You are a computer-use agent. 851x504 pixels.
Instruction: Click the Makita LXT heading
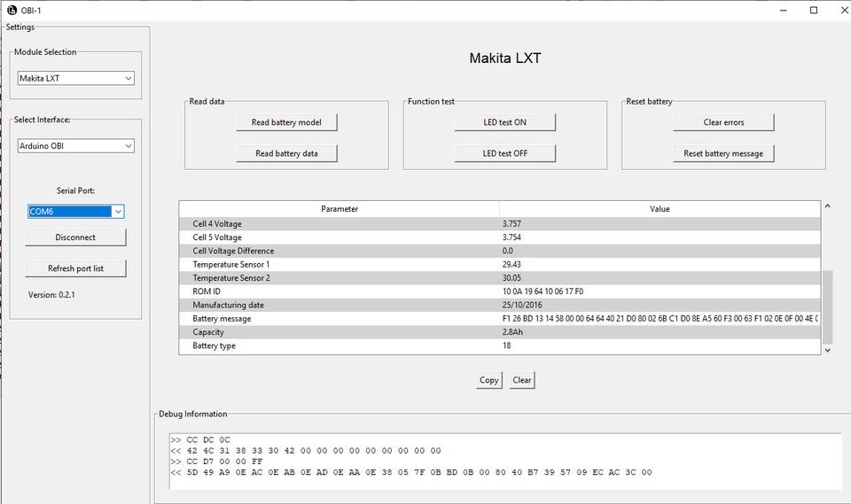(x=505, y=58)
